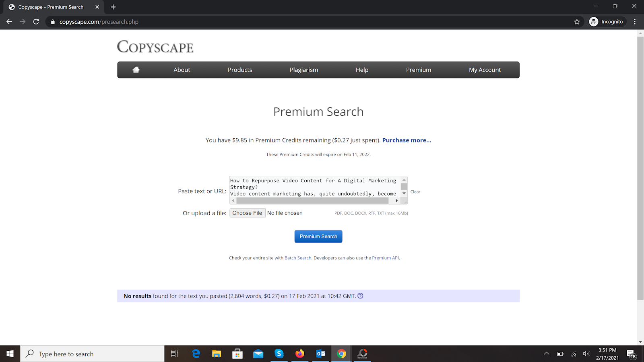The width and height of the screenshot is (644, 362).
Task: Show hidden system tray icons
Action: pyautogui.click(x=546, y=354)
